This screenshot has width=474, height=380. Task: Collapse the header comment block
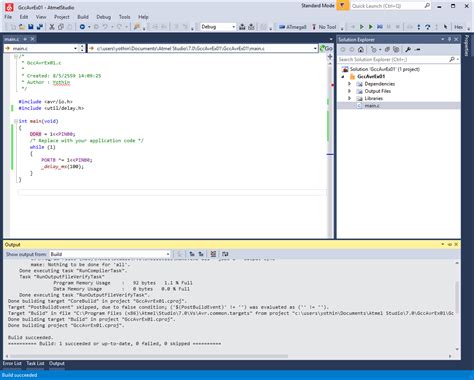[x=16, y=56]
